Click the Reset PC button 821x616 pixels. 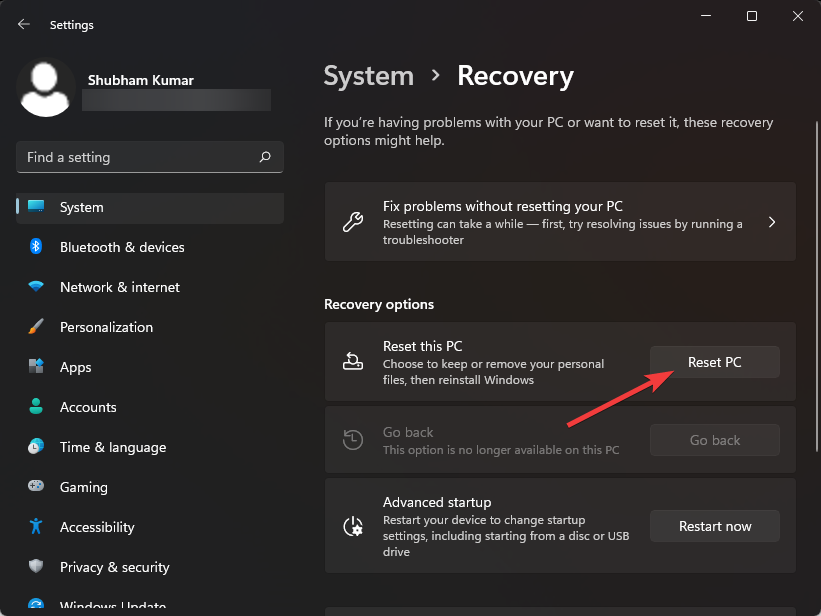coord(715,362)
